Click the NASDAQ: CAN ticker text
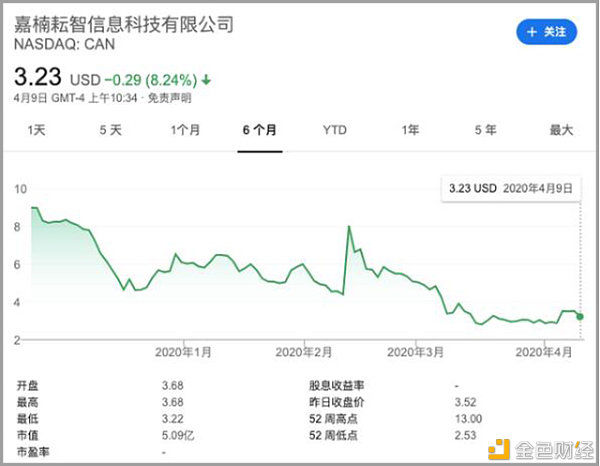The height and width of the screenshot is (466, 600). point(64,44)
